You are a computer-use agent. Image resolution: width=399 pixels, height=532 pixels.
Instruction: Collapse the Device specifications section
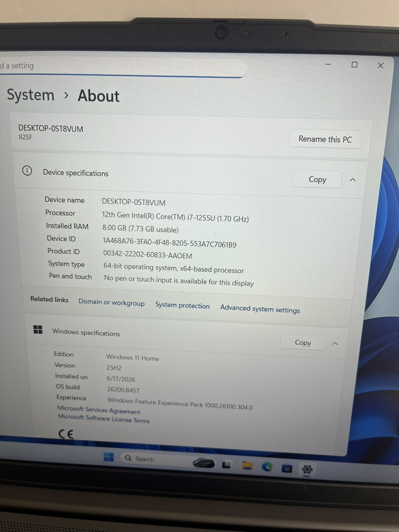click(352, 180)
